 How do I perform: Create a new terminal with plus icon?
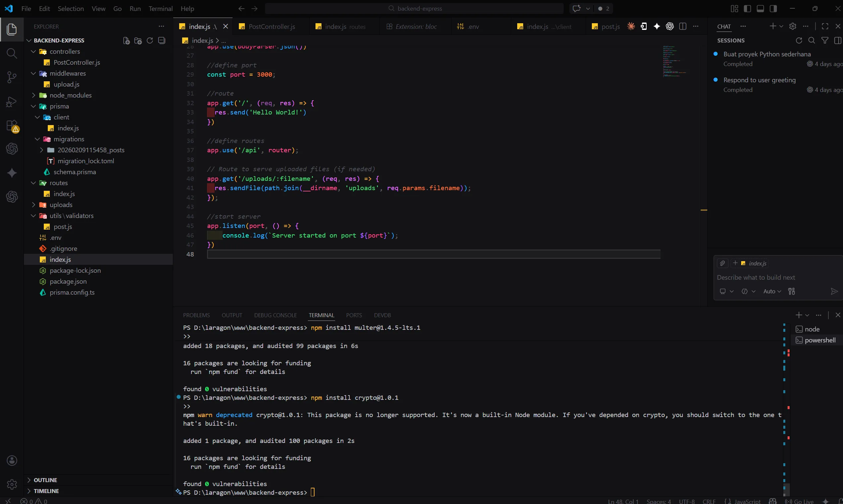click(x=799, y=315)
